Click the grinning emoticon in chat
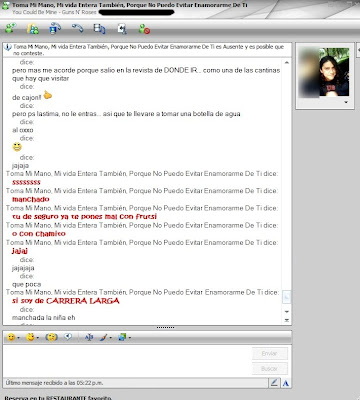Screen dimensions: 360x400 (x=17, y=147)
